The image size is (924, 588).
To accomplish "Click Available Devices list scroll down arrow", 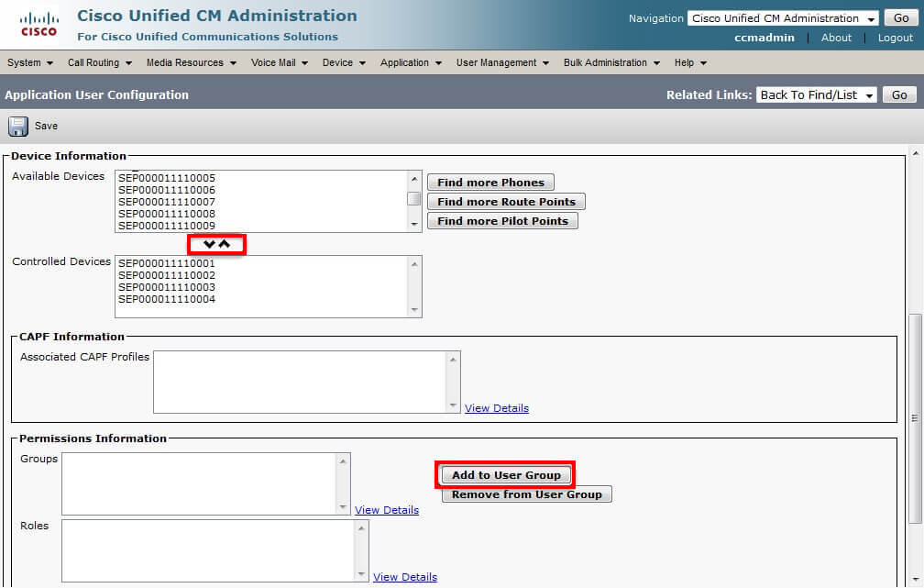I will point(414,224).
